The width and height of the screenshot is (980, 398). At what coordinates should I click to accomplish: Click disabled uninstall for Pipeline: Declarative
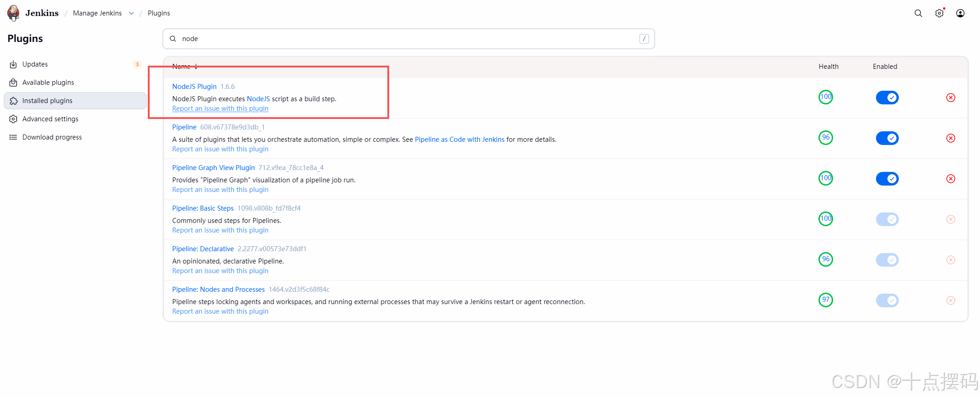click(951, 260)
